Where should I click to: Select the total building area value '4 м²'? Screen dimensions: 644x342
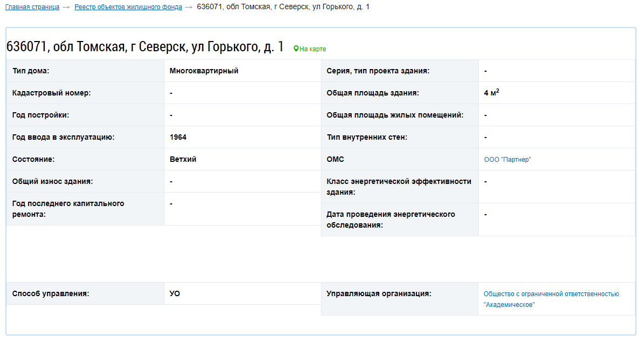(491, 93)
